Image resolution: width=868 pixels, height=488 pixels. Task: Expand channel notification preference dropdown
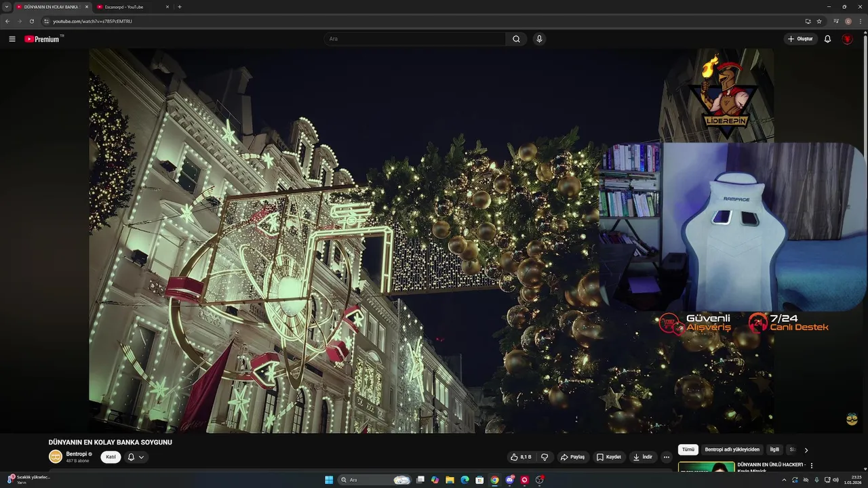tap(136, 457)
